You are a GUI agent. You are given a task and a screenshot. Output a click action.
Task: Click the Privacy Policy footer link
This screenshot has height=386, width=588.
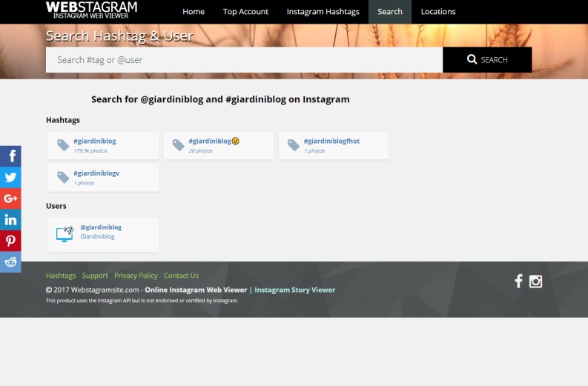136,276
